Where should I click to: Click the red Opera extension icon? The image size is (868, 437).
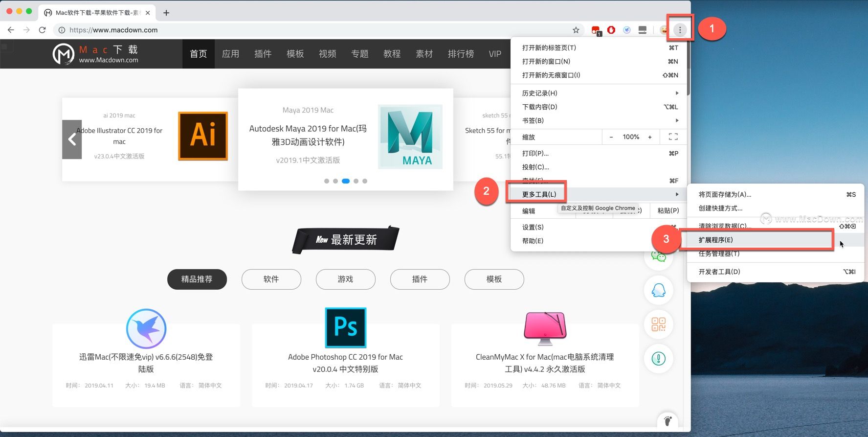611,30
